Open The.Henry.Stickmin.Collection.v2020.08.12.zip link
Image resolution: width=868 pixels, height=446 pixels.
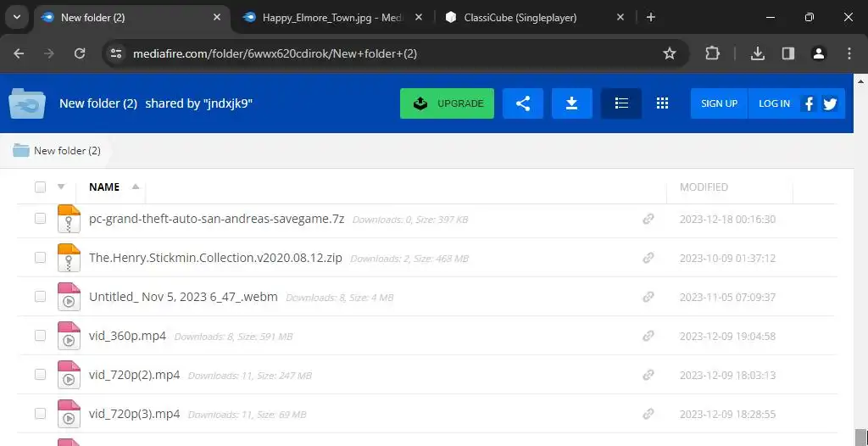[x=215, y=258]
